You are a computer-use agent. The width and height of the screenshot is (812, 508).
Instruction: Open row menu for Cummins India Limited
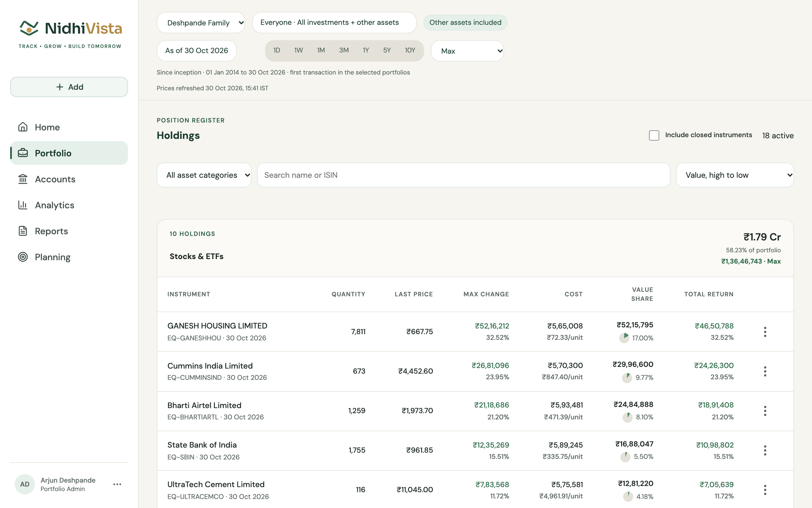[x=765, y=371]
